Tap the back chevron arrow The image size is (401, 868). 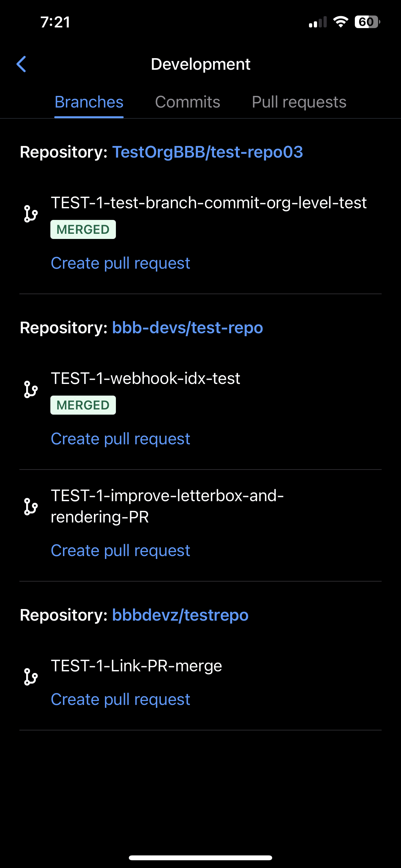21,64
